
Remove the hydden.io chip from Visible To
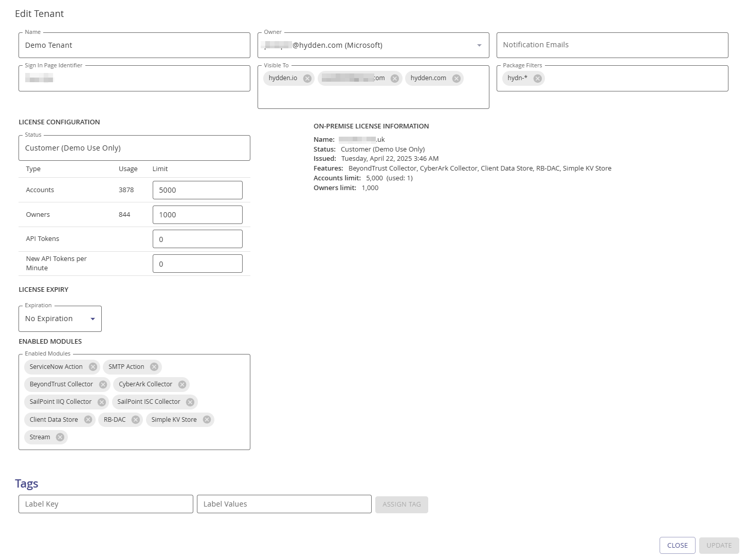click(307, 78)
